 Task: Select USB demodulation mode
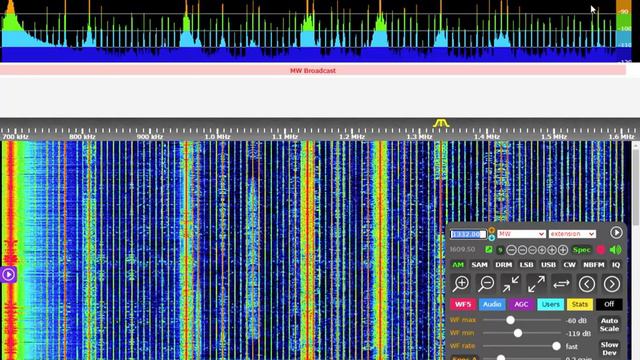pyautogui.click(x=548, y=265)
